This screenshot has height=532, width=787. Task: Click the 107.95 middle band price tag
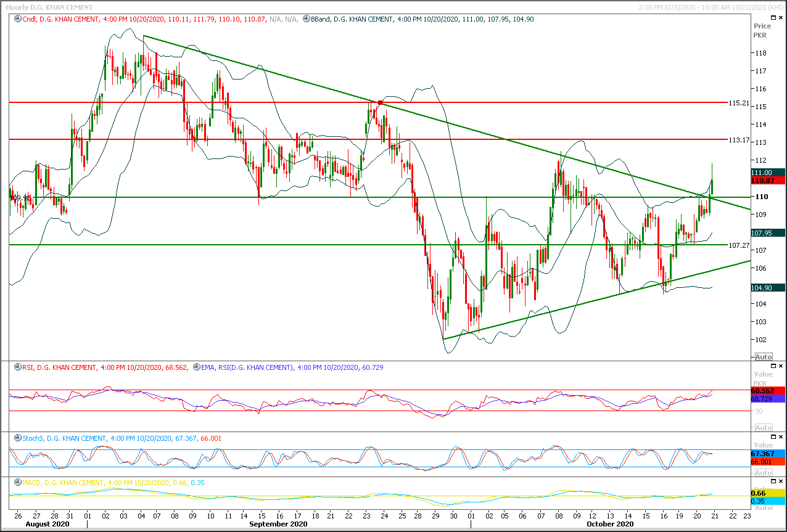coord(767,233)
